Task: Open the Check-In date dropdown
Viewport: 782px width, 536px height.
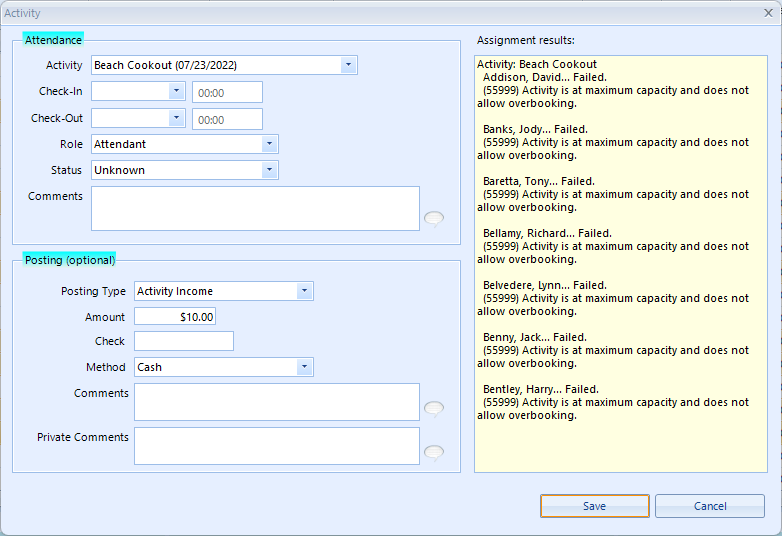Action: 176,91
